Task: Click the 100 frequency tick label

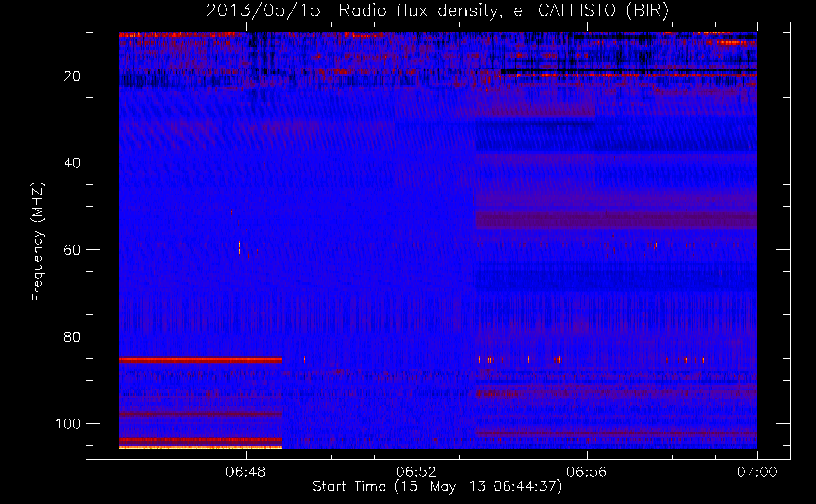Action: (68, 424)
